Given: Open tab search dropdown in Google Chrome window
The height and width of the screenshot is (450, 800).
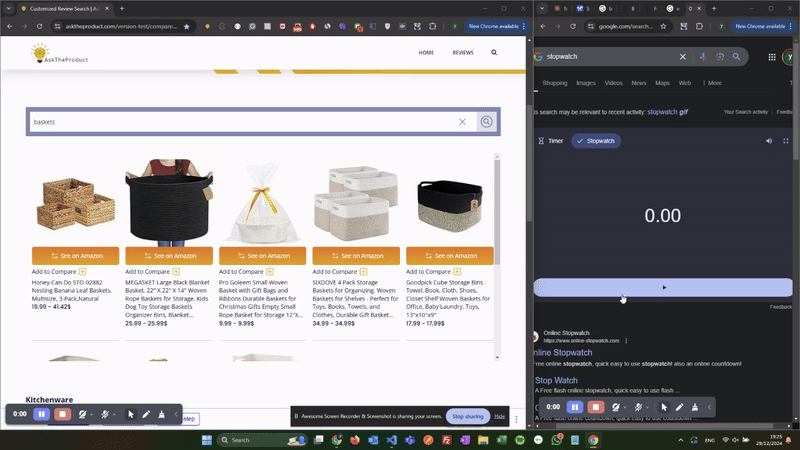Looking at the screenshot, I should [x=542, y=9].
